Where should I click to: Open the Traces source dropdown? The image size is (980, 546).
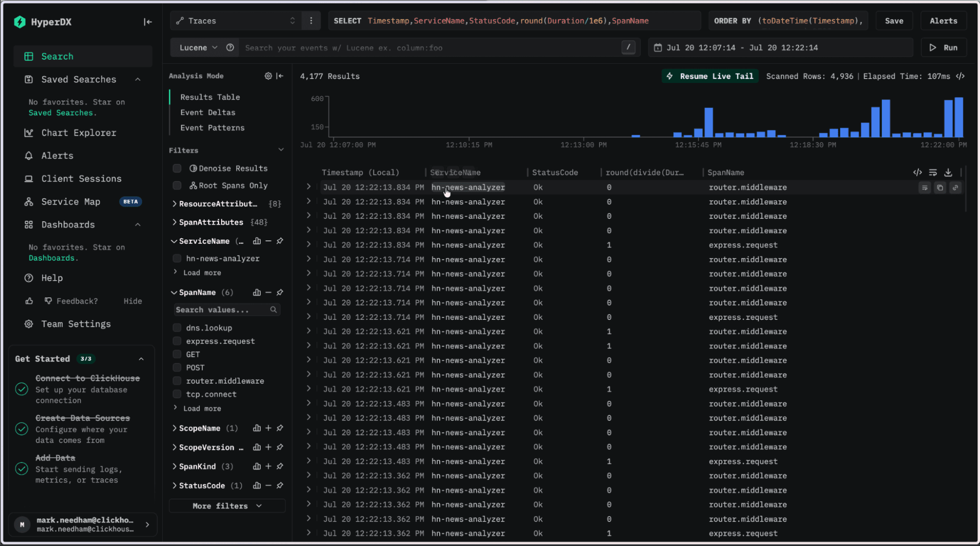click(x=236, y=21)
